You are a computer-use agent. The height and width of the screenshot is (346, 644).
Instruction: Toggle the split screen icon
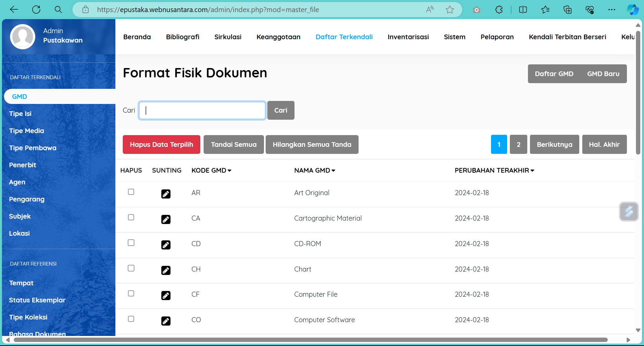pyautogui.click(x=523, y=10)
